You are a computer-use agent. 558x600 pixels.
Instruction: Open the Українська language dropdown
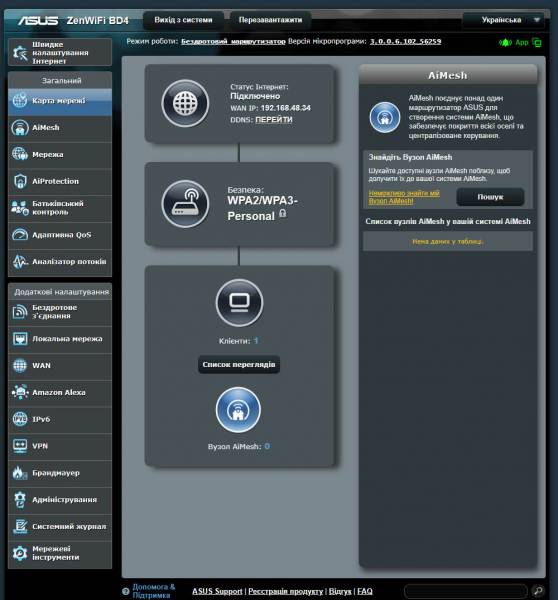pos(503,20)
